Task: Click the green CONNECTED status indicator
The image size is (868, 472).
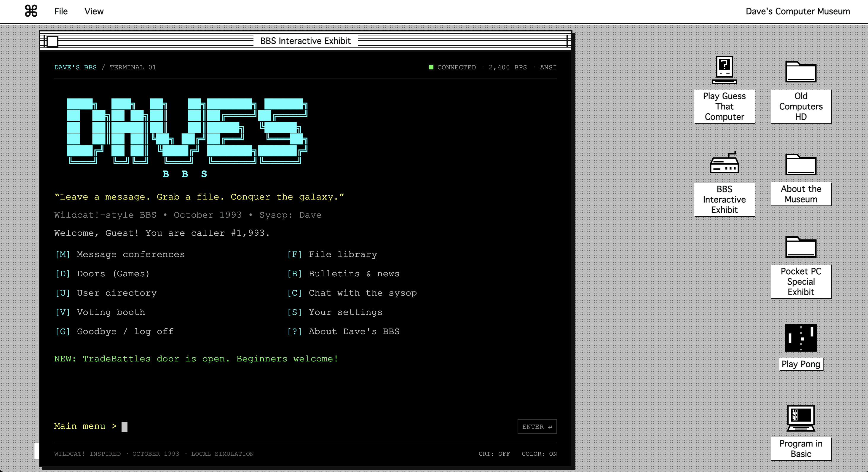Action: point(431,67)
